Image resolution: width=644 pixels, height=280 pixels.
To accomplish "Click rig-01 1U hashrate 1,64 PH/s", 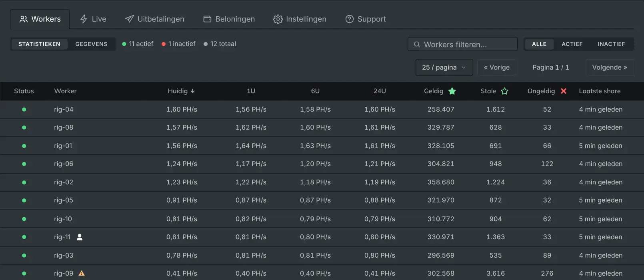I will (x=251, y=146).
